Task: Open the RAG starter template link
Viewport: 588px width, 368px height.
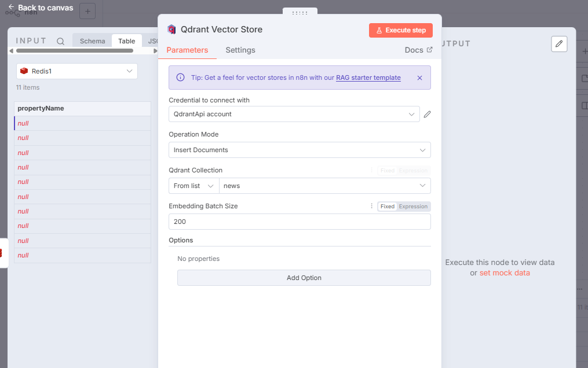Action: [x=368, y=78]
